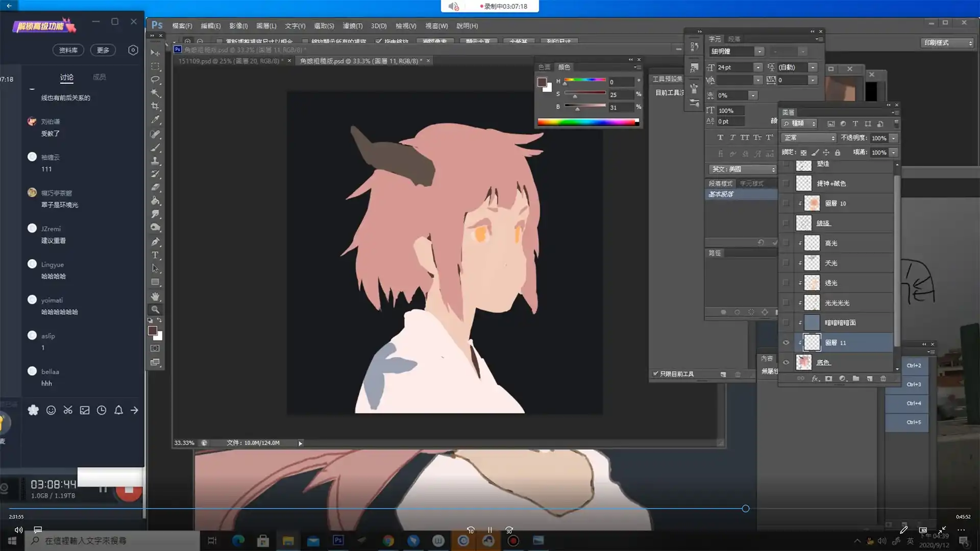Select the Lasso tool
The height and width of the screenshot is (551, 980).
pos(155,80)
